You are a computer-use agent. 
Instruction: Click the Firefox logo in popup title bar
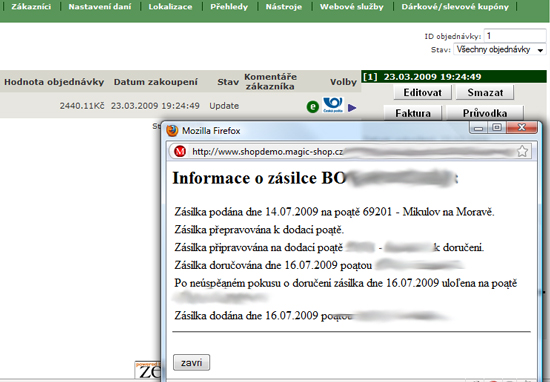pyautogui.click(x=172, y=130)
